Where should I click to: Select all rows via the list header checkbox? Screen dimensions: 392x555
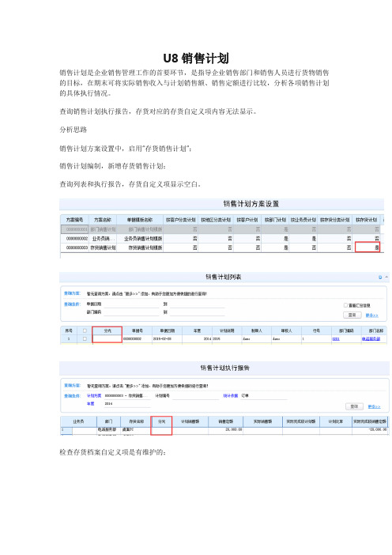coord(85,330)
